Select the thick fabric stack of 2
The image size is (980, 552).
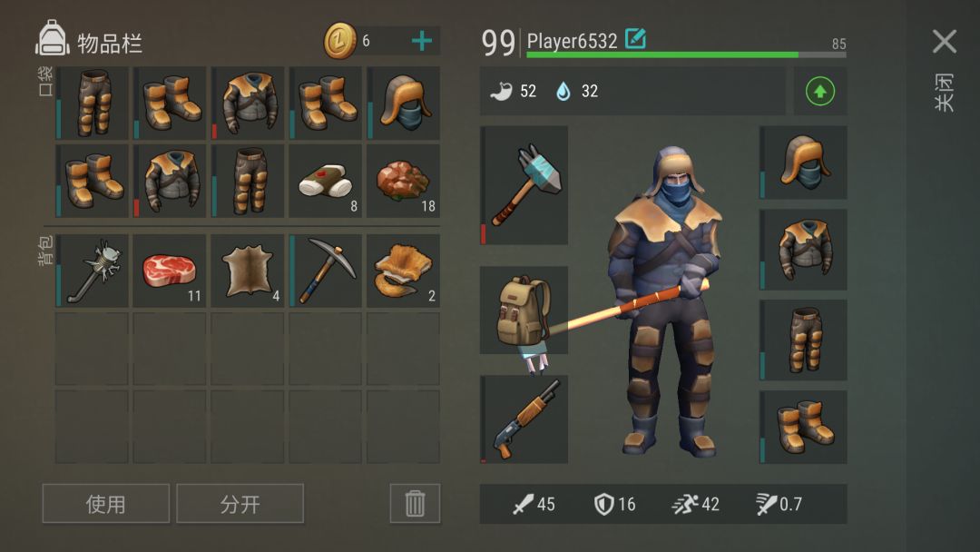tap(403, 271)
